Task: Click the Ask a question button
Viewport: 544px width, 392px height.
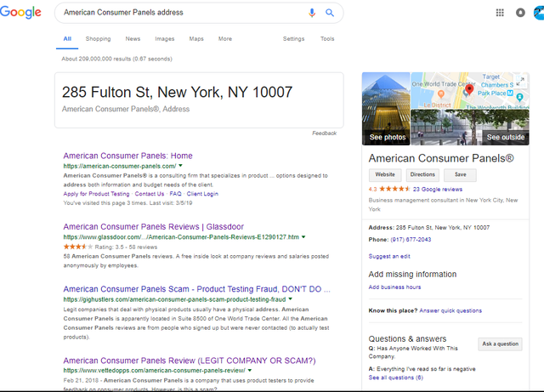Action: click(x=500, y=344)
